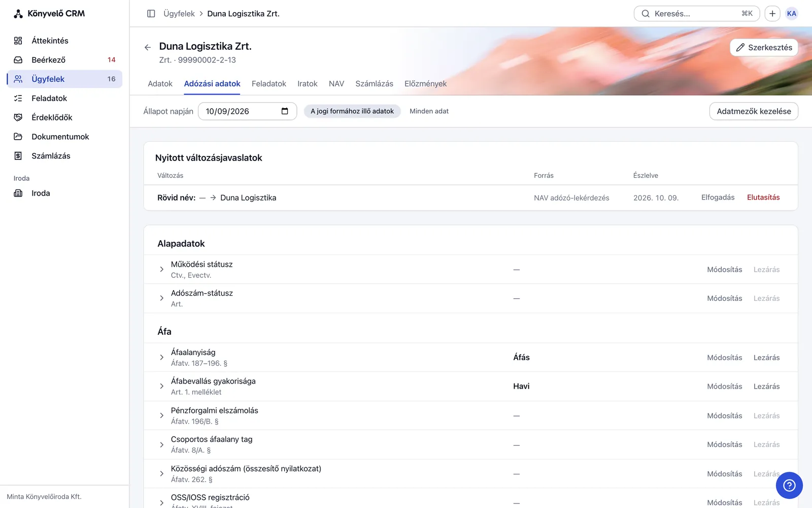The height and width of the screenshot is (508, 812).
Task: Open the Beérkező inbox icon
Action: (18, 60)
